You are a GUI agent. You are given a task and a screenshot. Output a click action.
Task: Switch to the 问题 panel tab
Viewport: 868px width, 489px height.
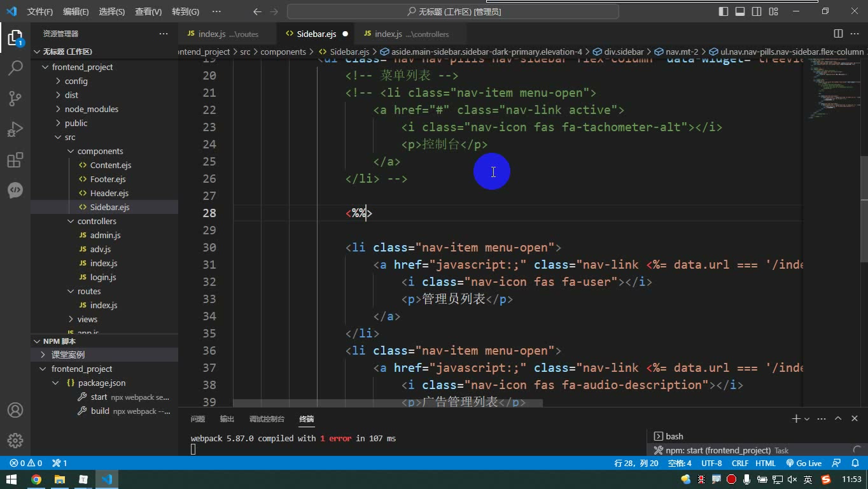[x=198, y=419]
